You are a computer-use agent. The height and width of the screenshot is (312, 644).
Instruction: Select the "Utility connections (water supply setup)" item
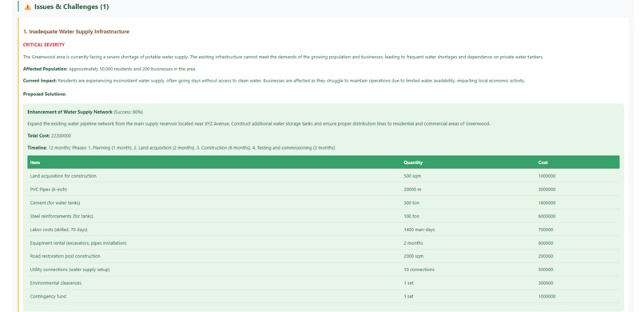coord(70,270)
